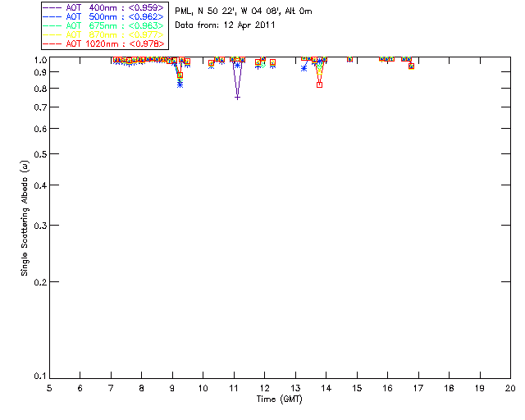Click the 'Time (GMT)' x-axis title
Viewport: 525px width, 420px height.
pyautogui.click(x=280, y=399)
